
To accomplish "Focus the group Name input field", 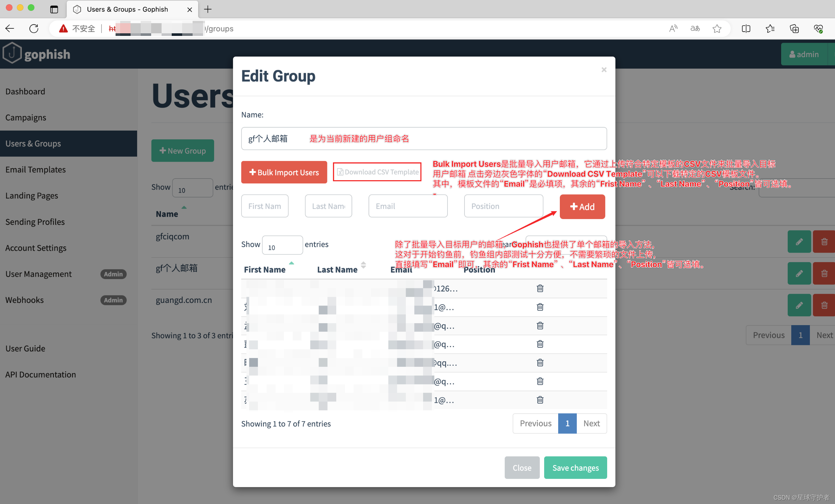I will tap(424, 139).
